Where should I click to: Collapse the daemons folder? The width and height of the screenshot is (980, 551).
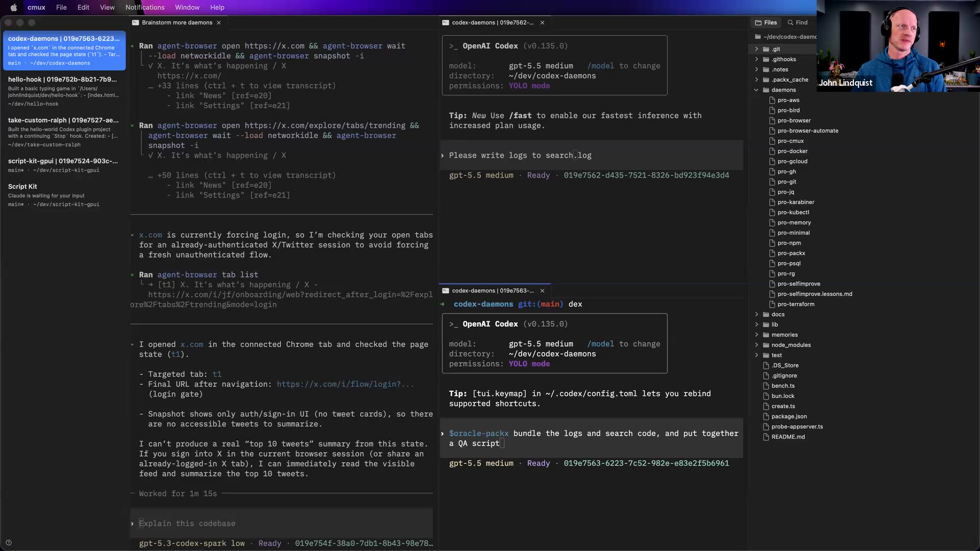[756, 90]
